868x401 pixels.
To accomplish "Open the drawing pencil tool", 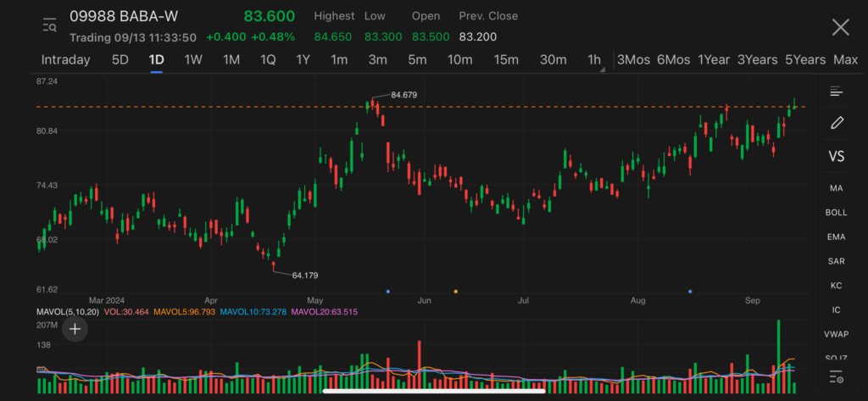I will [x=837, y=123].
